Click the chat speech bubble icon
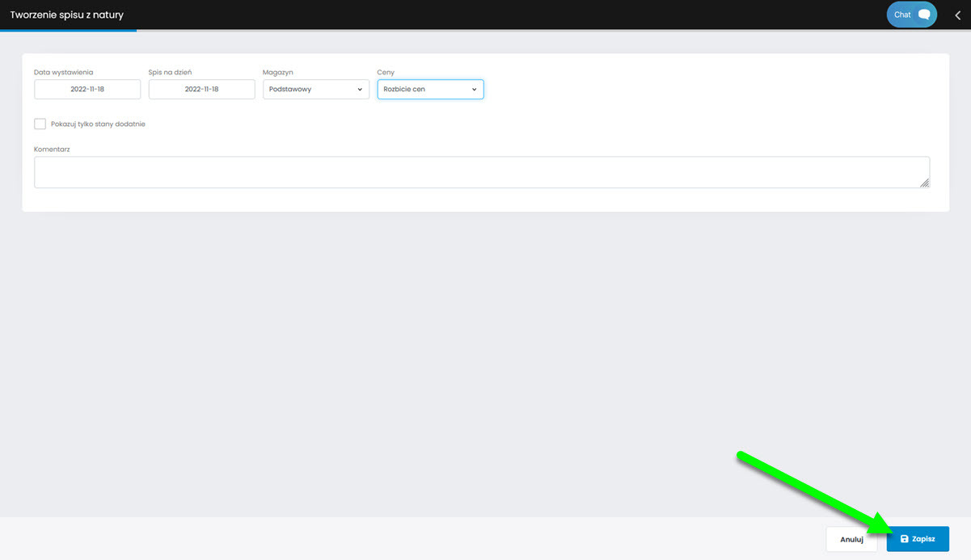Viewport: 971px width, 560px height. (x=924, y=15)
